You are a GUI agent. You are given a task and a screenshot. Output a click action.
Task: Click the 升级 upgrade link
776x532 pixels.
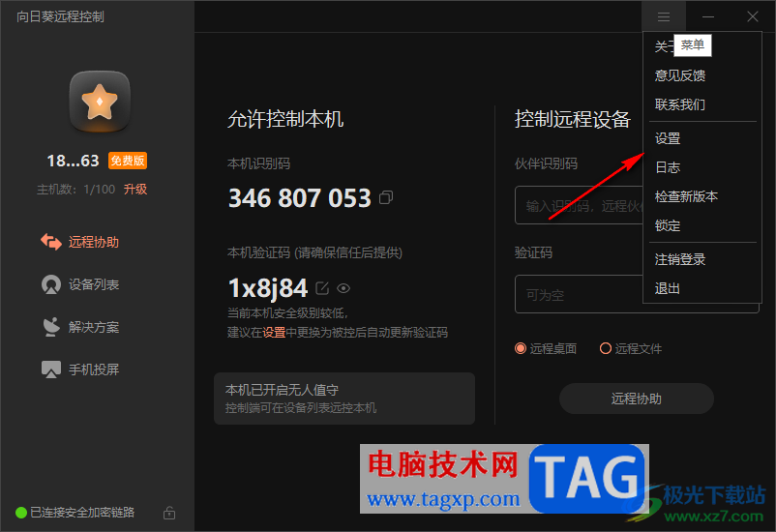tap(135, 189)
